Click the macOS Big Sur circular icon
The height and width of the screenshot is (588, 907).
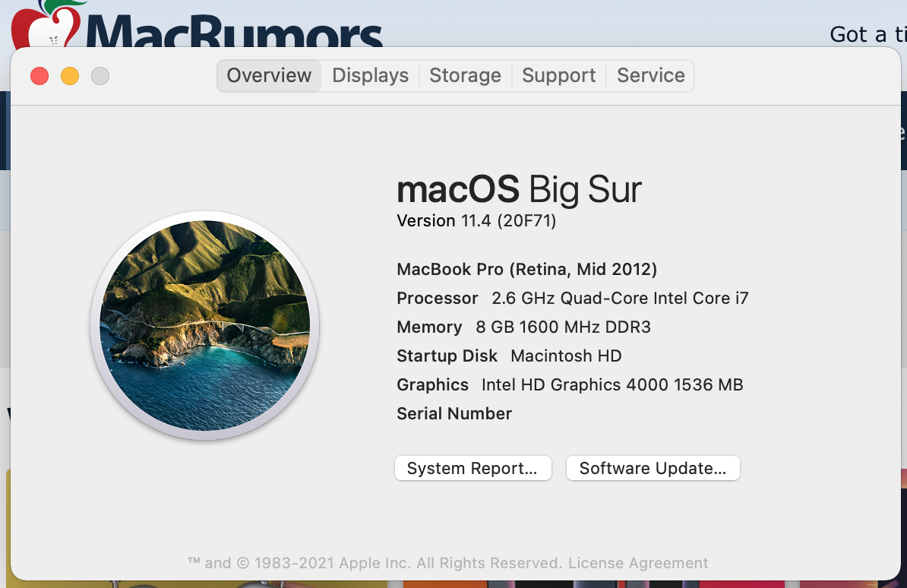(x=204, y=325)
